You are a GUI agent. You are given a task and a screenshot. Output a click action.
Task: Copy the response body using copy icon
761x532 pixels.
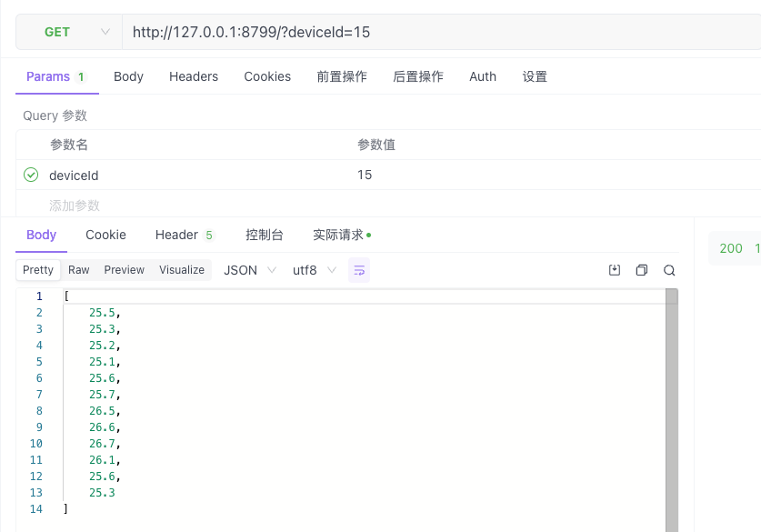pyautogui.click(x=642, y=270)
